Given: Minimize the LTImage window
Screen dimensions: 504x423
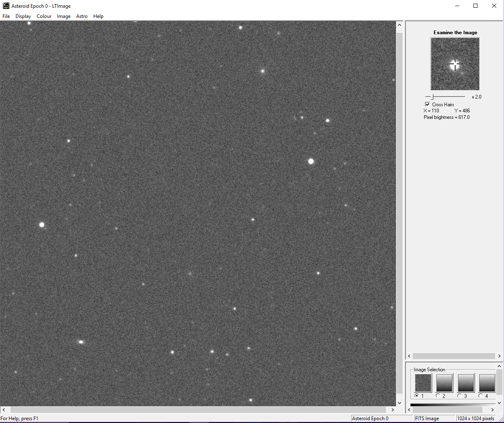Looking at the screenshot, I should click(x=457, y=6).
